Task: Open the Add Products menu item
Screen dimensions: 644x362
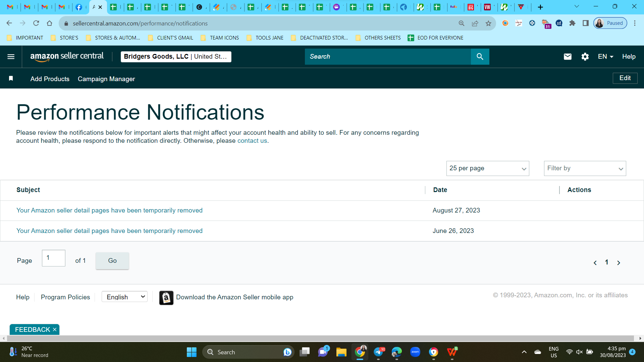Action: 50,79
